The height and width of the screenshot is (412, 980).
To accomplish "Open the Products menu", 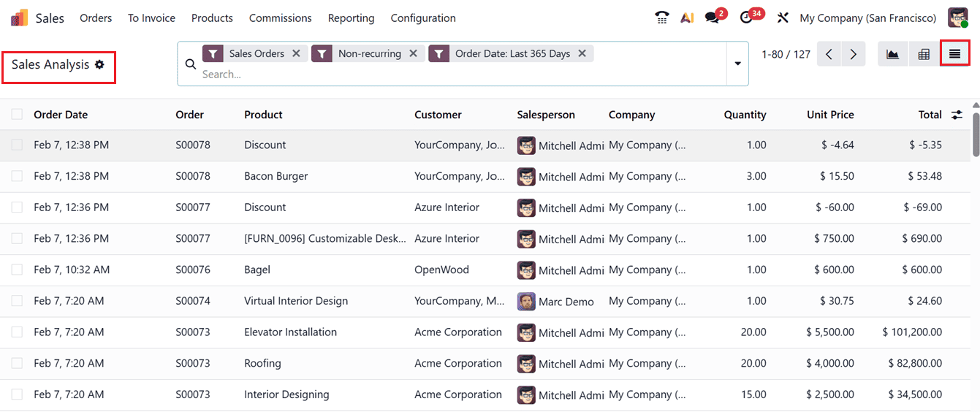I will (x=212, y=18).
